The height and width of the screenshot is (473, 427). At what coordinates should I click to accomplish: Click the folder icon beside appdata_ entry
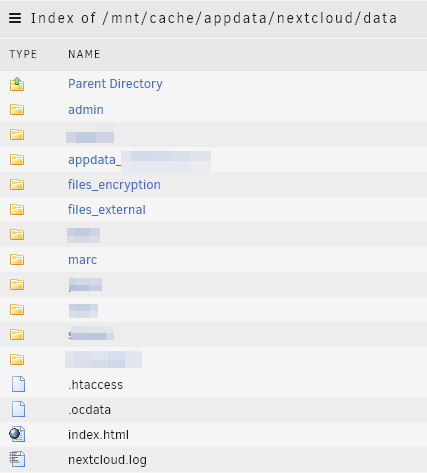tap(17, 159)
